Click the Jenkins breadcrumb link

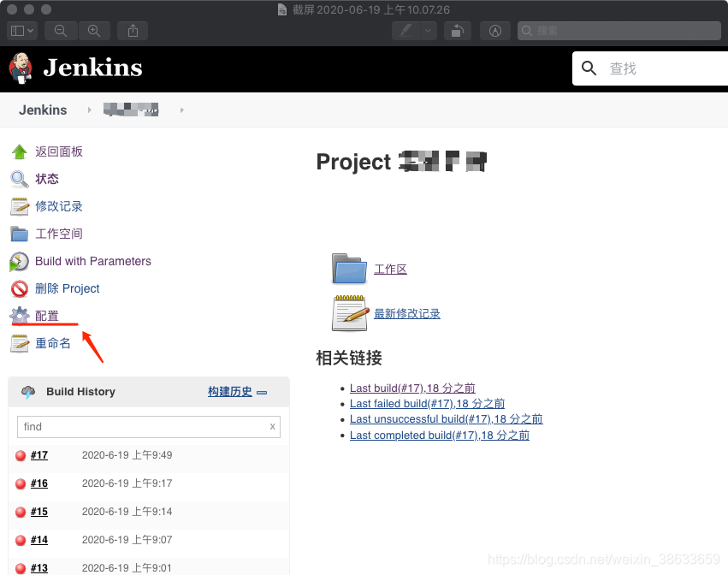tap(43, 110)
